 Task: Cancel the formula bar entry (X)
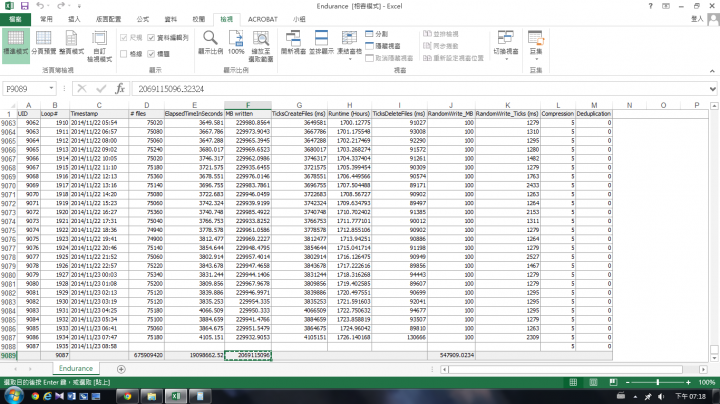pos(82,89)
